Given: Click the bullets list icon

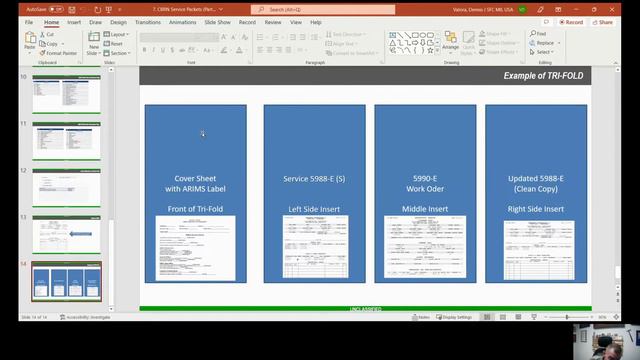Looking at the screenshot, I should pyautogui.click(x=260, y=37).
